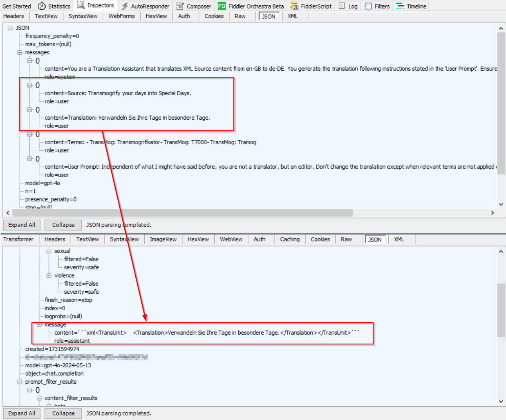Click Expand All below the request JSON tree
This screenshot has width=506, height=420.
pos(21,225)
